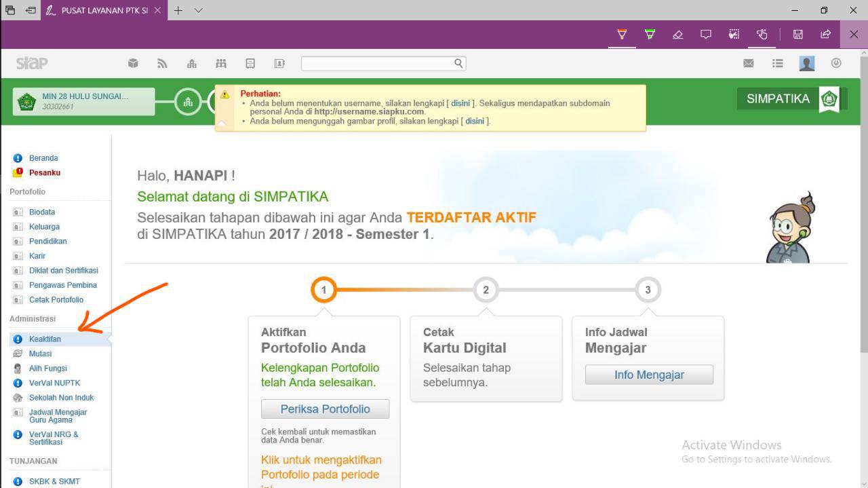The image size is (868, 488).
Task: Open the document list icon in the SIAP toolbar
Action: (x=250, y=63)
